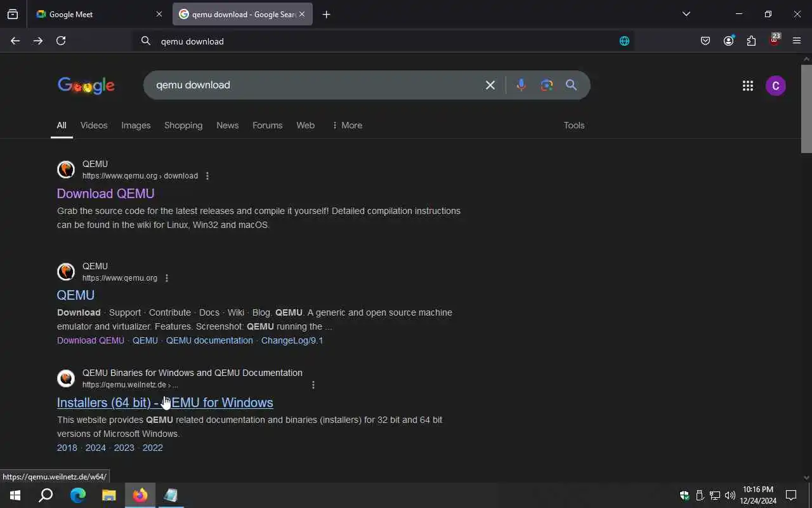Go forward with the arrow button
Image resolution: width=812 pixels, height=508 pixels.
[x=38, y=41]
